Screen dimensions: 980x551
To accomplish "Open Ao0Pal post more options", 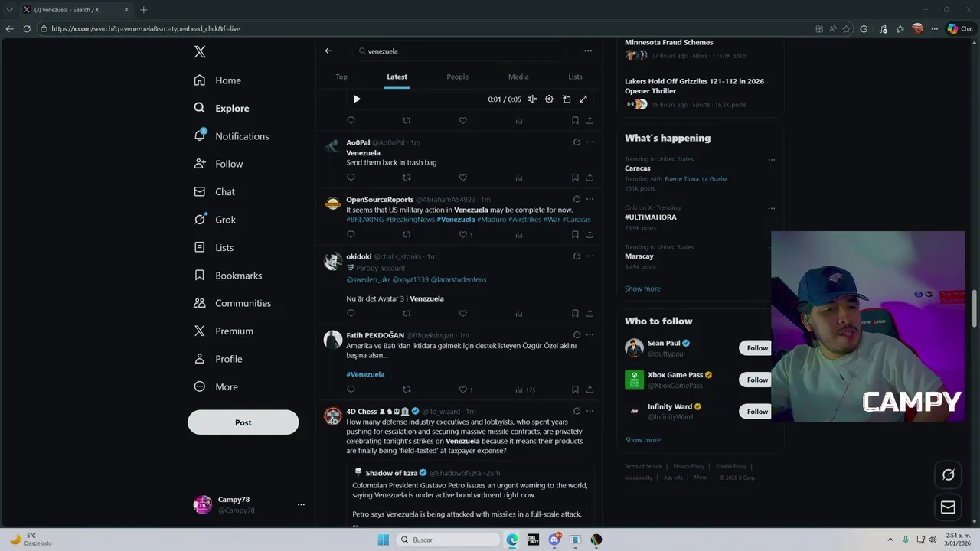I will [590, 142].
